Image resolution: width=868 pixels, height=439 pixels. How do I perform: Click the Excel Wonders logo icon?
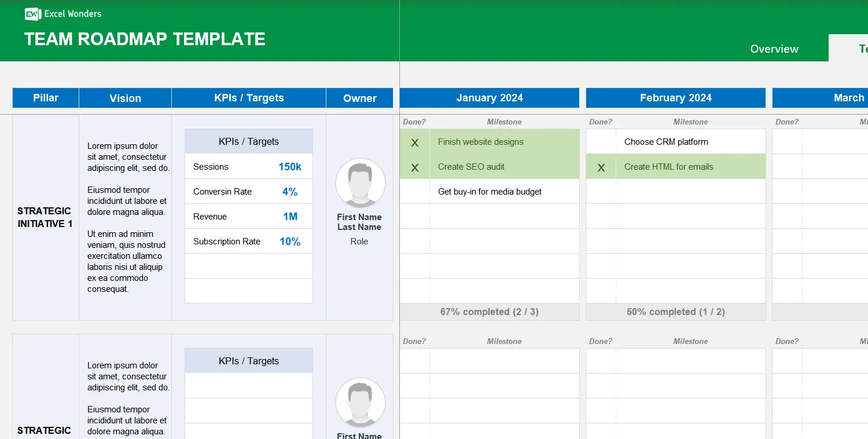click(33, 14)
